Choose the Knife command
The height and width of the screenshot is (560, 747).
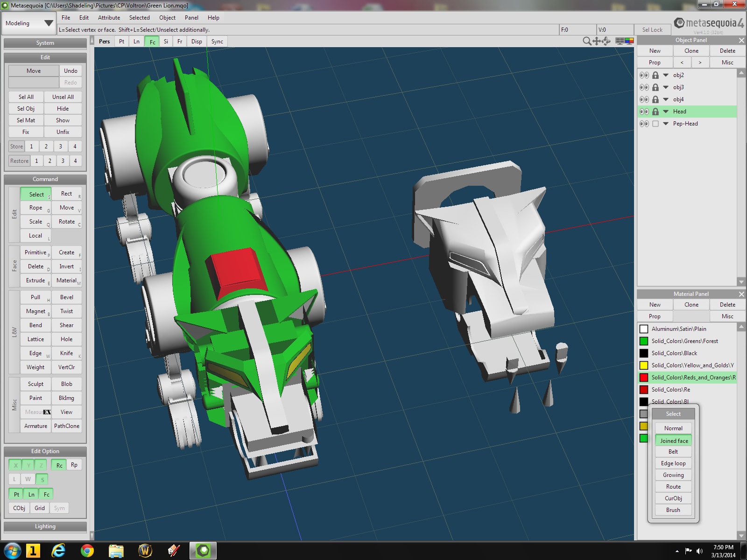click(66, 353)
